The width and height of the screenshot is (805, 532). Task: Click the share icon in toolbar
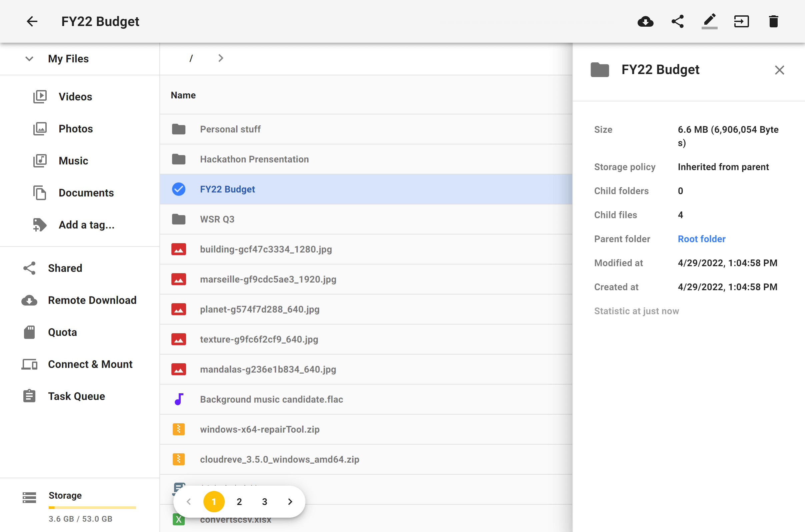click(677, 21)
